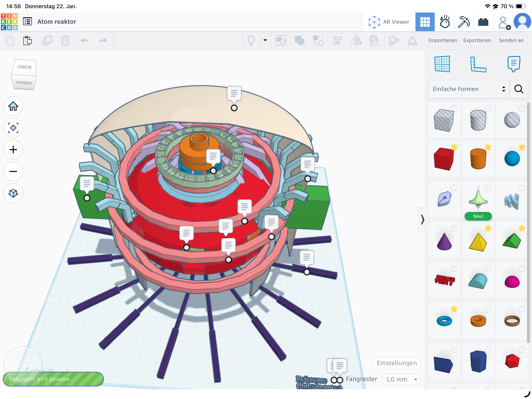
Task: Open Einstellungen settings
Action: tap(397, 363)
